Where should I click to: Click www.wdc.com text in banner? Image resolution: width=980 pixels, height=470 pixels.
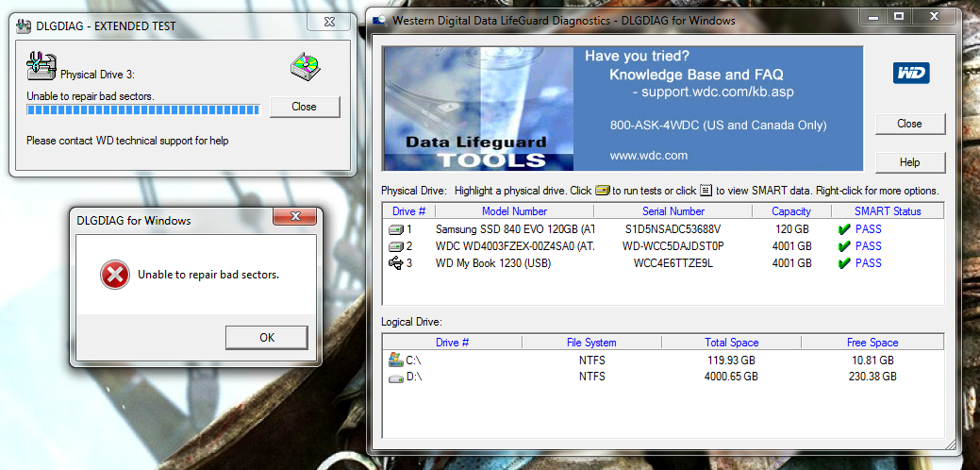click(x=649, y=156)
